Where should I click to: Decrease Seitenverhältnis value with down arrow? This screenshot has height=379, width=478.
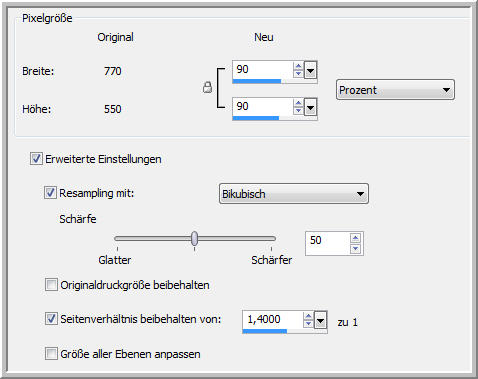[308, 324]
